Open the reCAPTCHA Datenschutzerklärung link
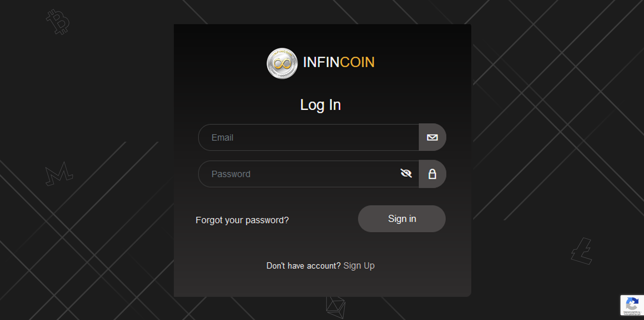Viewport: 644px width, 320px height. pyautogui.click(x=631, y=312)
